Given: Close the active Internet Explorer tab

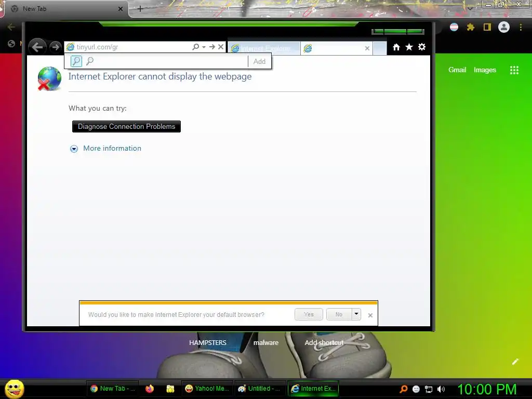Looking at the screenshot, I should [367, 48].
